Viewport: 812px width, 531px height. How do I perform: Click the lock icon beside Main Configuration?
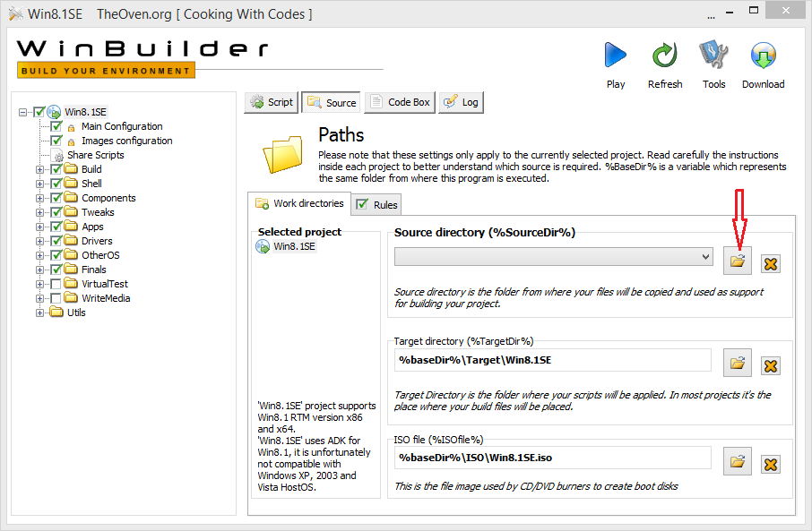72,128
